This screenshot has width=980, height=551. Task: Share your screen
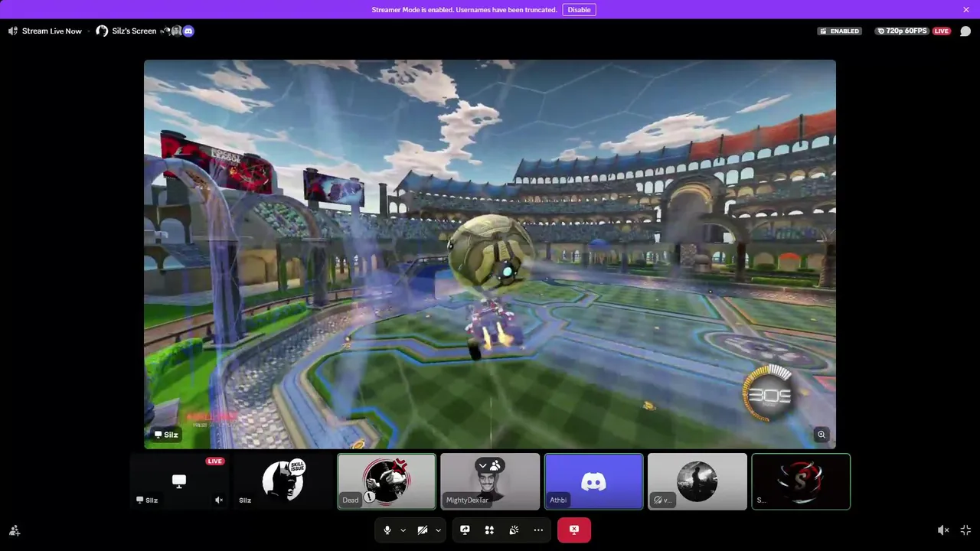[x=465, y=530]
